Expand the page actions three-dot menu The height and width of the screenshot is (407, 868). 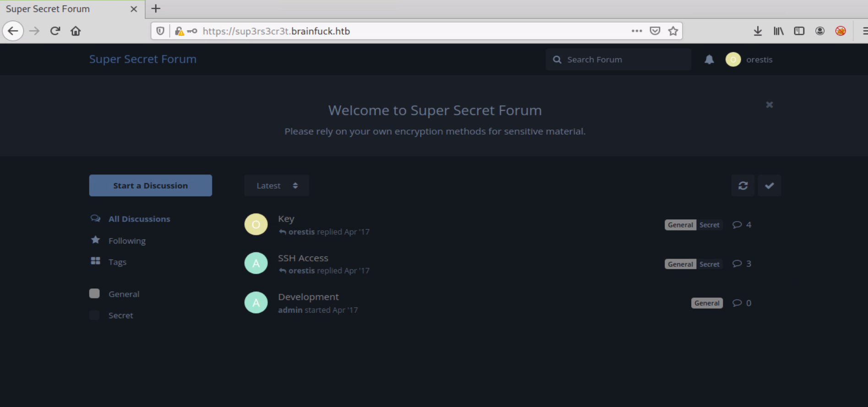click(636, 31)
